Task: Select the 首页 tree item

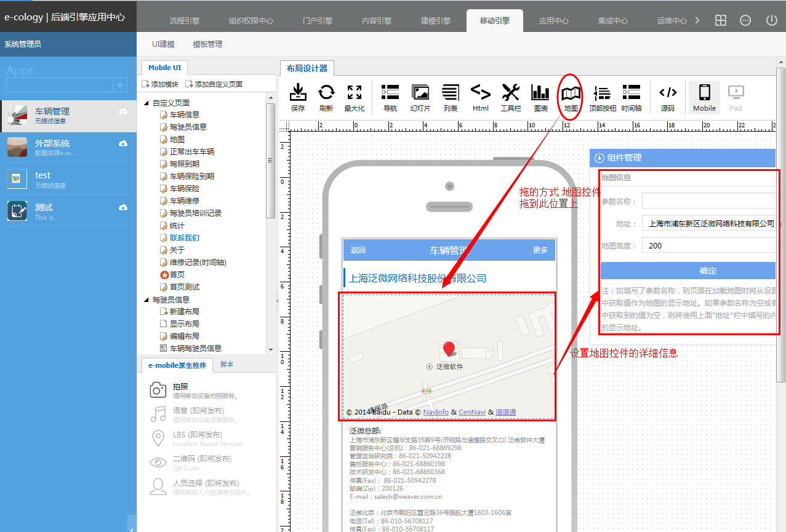Action: pos(177,274)
